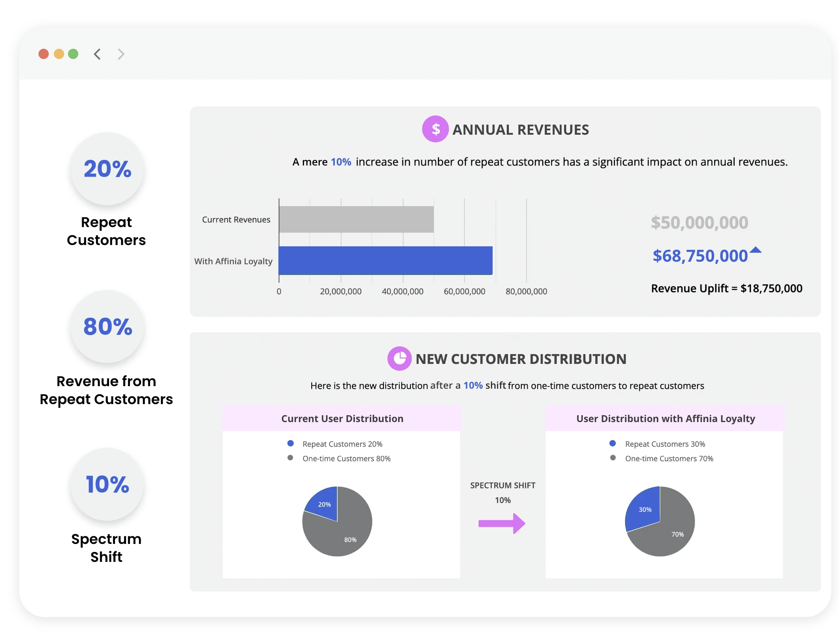Click the Repeat Customers 20% legend label

click(x=342, y=444)
